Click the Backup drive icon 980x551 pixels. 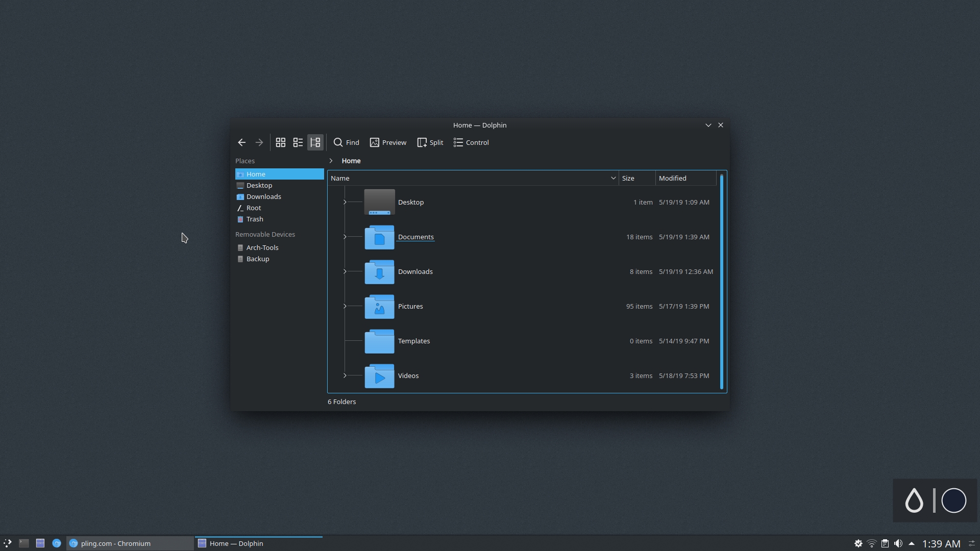click(240, 259)
